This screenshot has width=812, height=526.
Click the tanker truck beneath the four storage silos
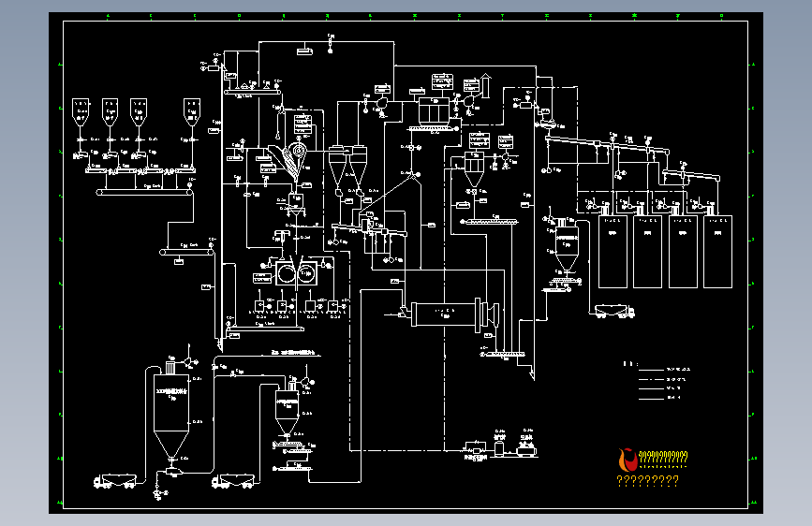[x=614, y=311]
